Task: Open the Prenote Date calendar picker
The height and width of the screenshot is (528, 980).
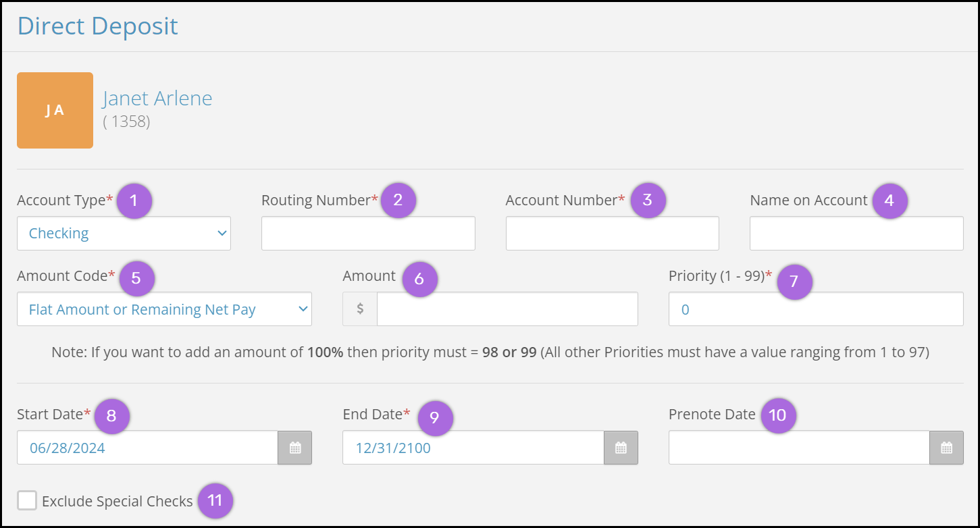Action: 946,448
